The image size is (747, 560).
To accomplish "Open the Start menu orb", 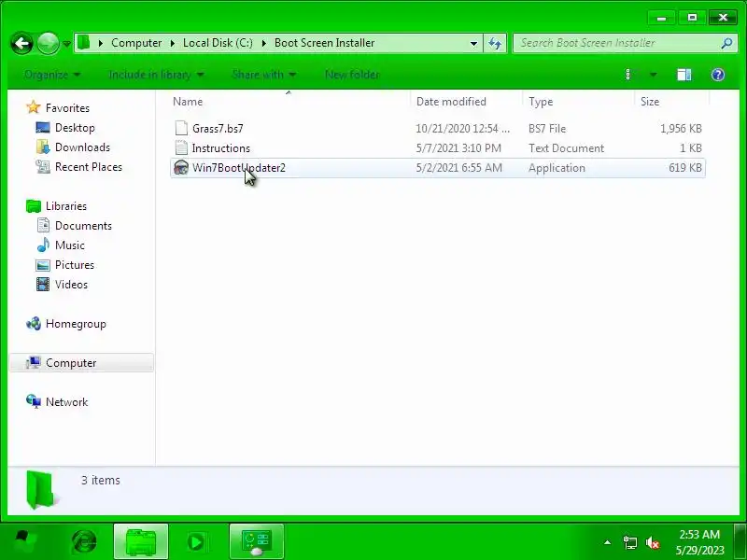I will pyautogui.click(x=24, y=541).
